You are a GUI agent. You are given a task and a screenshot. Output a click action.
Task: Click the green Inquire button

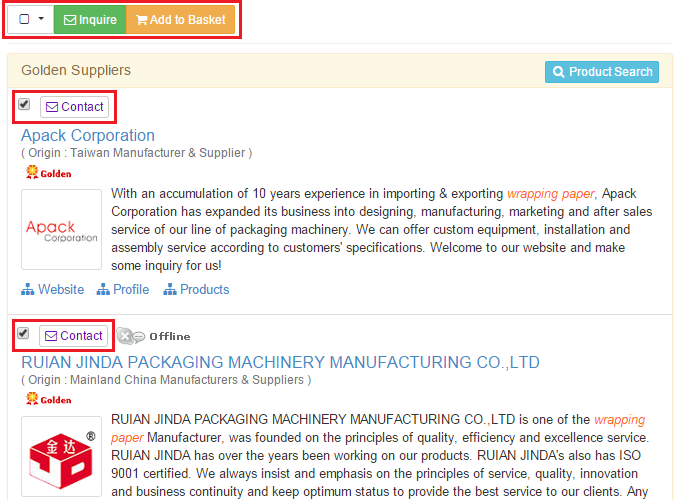[90, 20]
